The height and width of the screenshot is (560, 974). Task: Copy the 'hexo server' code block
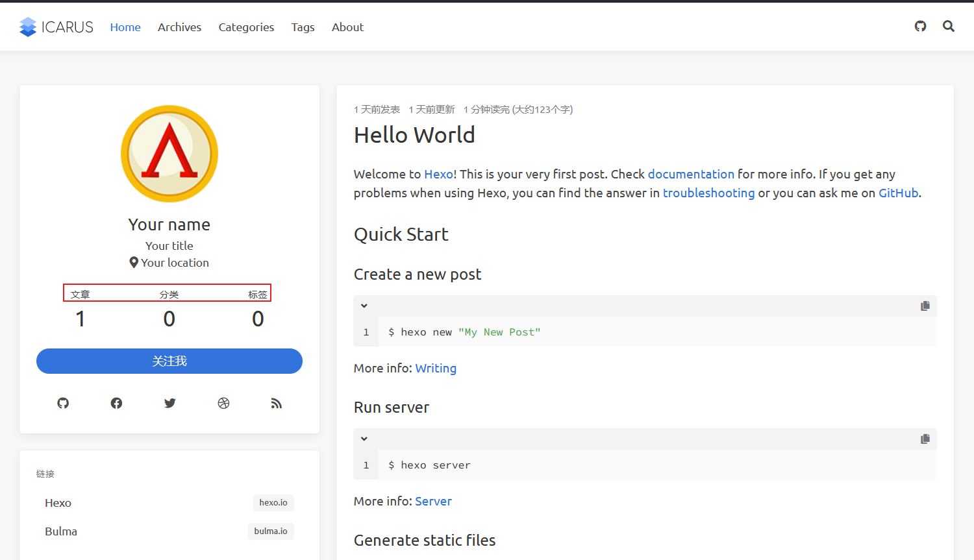(x=925, y=439)
